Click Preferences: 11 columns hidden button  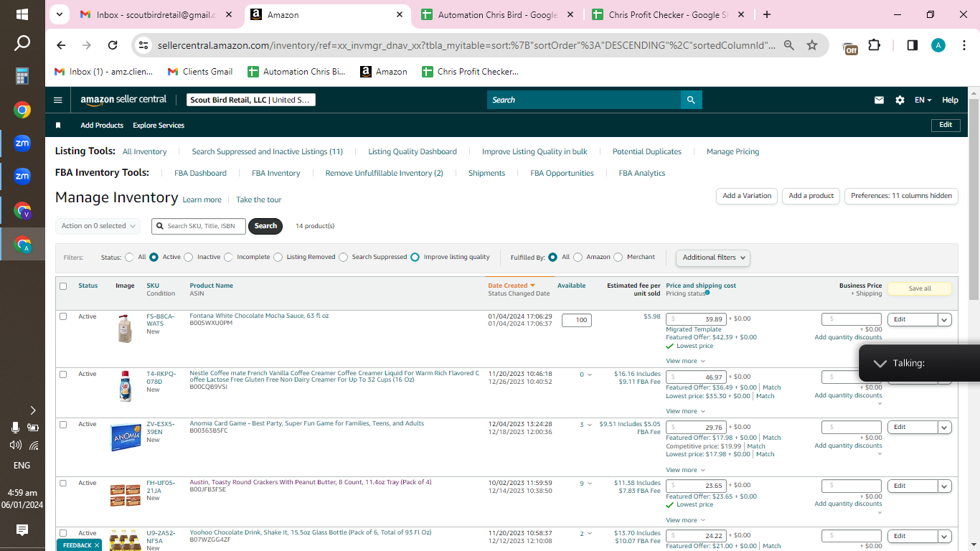(x=902, y=196)
